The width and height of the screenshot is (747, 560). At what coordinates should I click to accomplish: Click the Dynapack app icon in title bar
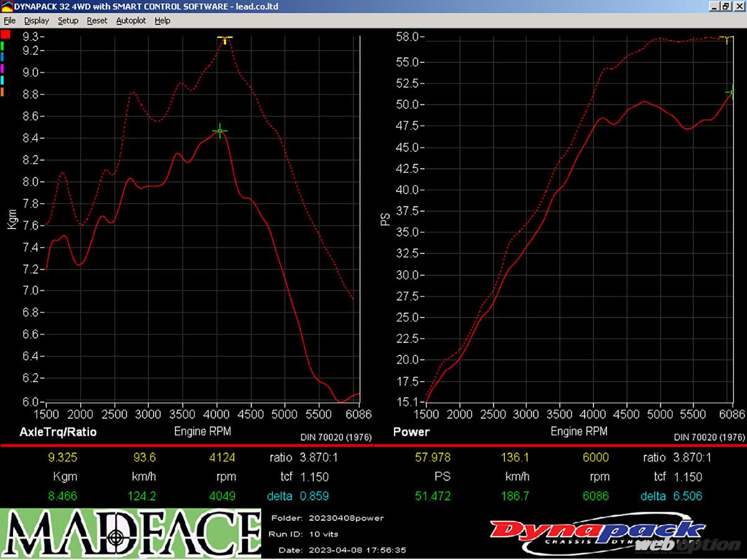pyautogui.click(x=7, y=6)
